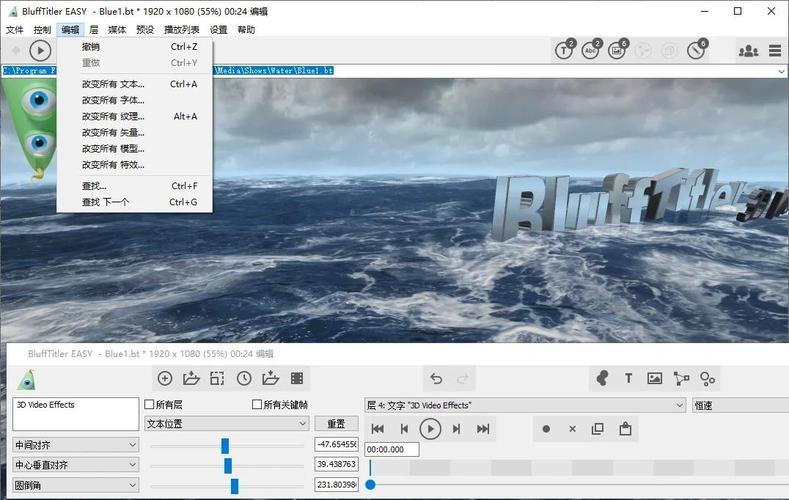
Task: Click the copy keyframe icon
Action: 598,429
